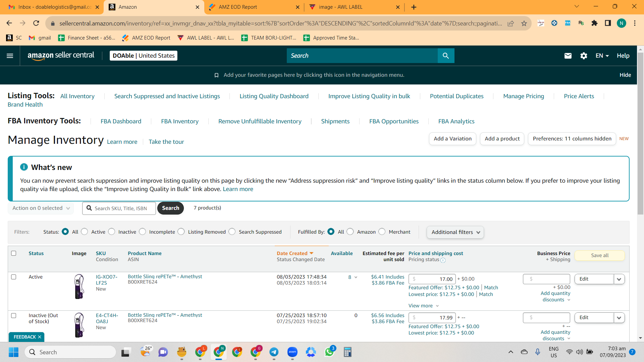Click the Save all button
The height and width of the screenshot is (362, 644).
click(x=600, y=255)
